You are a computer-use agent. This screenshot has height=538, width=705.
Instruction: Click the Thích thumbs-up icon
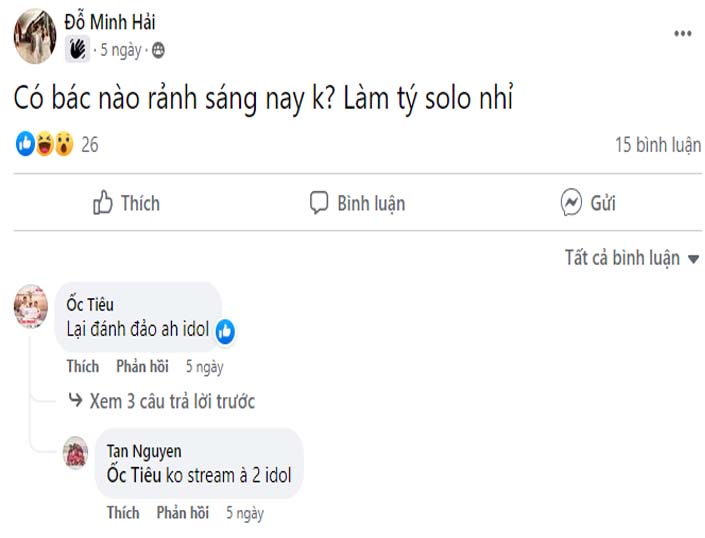(103, 203)
